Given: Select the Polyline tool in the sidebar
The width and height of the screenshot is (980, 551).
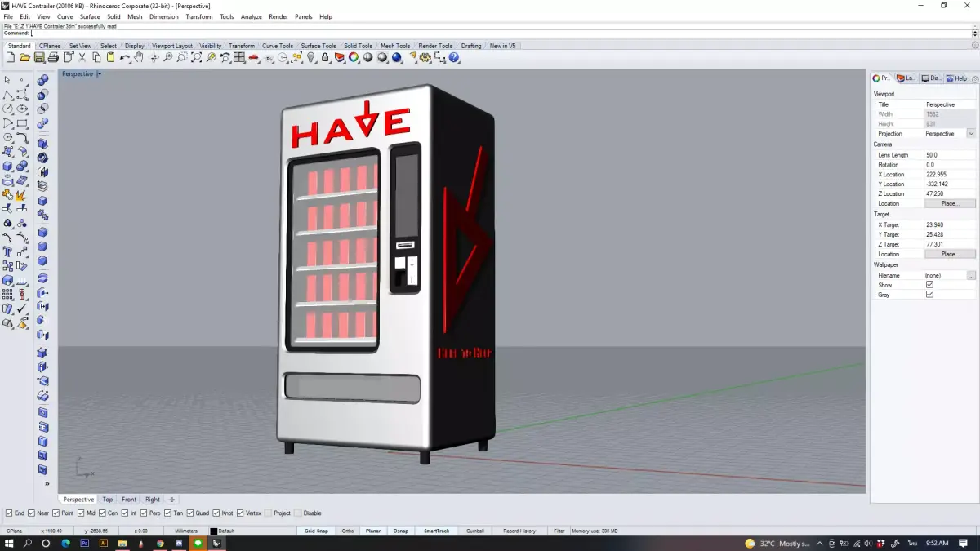Looking at the screenshot, I should point(10,94).
